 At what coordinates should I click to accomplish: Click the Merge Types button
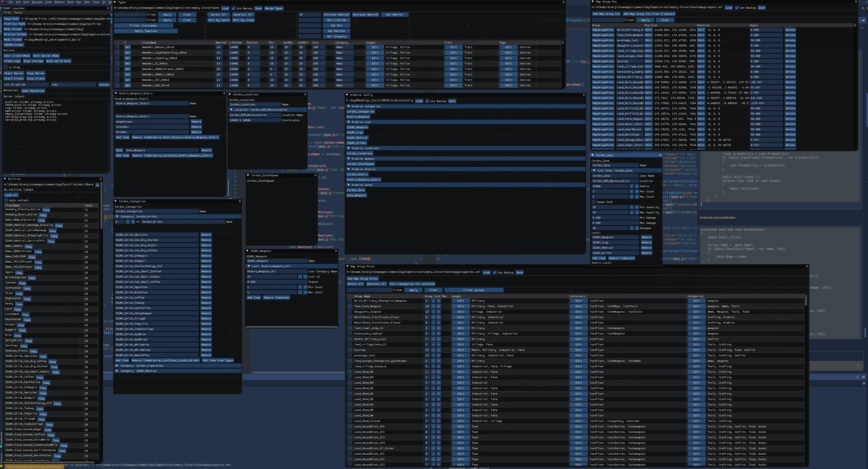tap(274, 8)
